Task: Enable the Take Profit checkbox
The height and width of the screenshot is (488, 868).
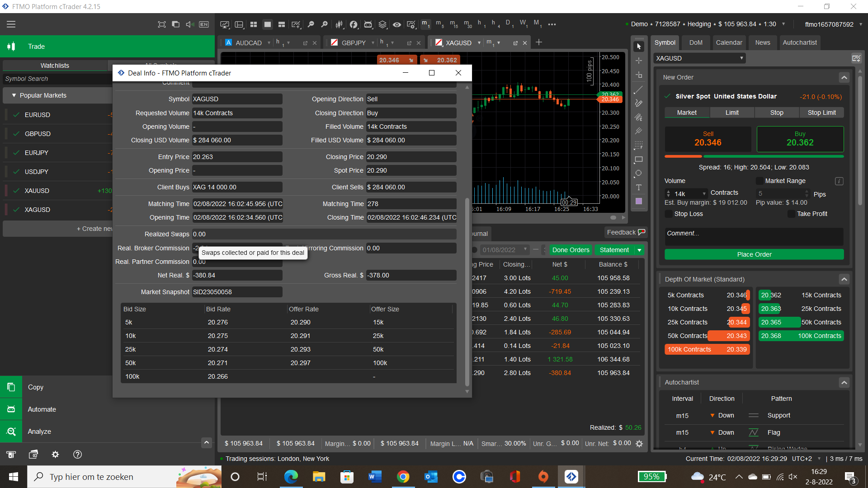Action: coord(791,214)
